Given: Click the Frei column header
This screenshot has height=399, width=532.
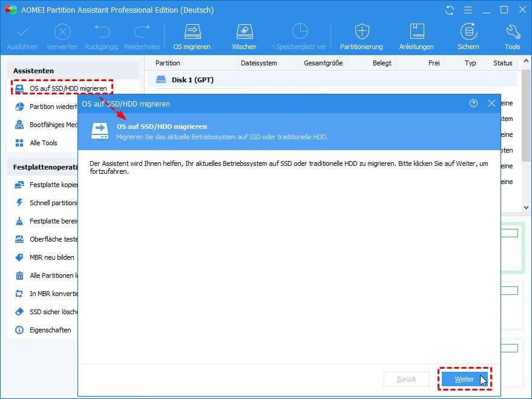Looking at the screenshot, I should (434, 63).
